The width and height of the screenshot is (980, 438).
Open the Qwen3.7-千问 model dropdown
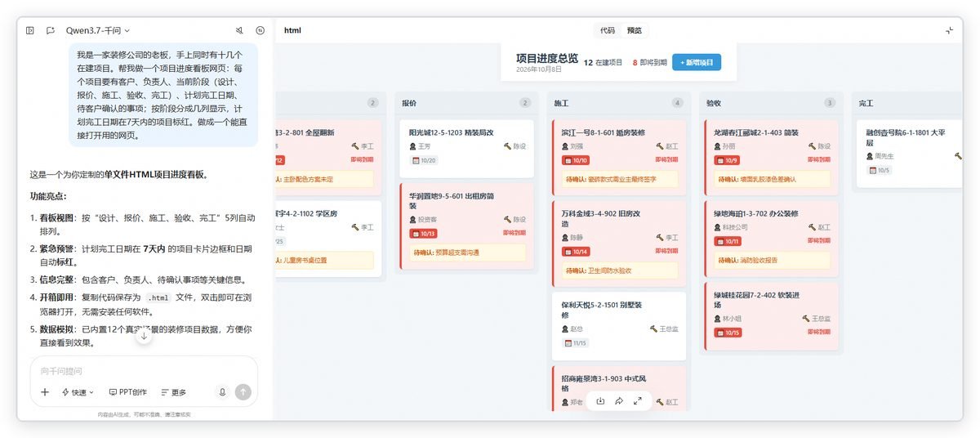(x=98, y=30)
